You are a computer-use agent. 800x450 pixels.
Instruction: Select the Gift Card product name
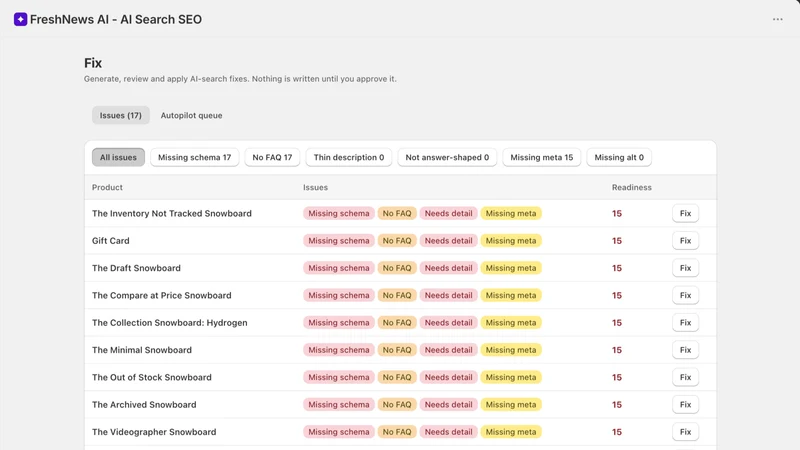[x=111, y=241]
